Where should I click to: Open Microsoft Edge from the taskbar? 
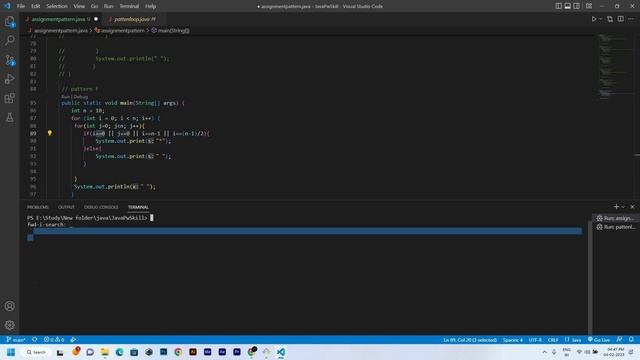[119, 352]
